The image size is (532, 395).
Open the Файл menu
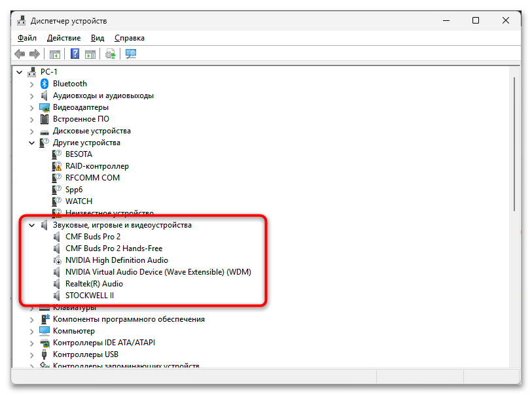[27, 38]
